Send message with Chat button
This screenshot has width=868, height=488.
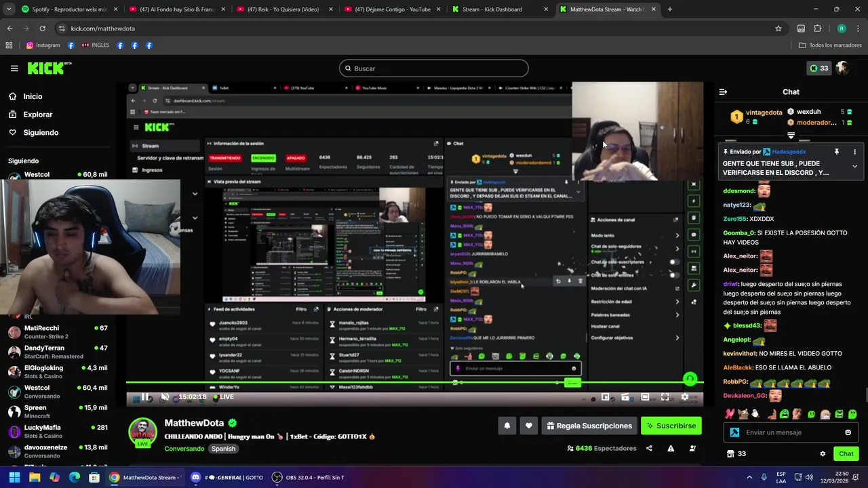846,454
